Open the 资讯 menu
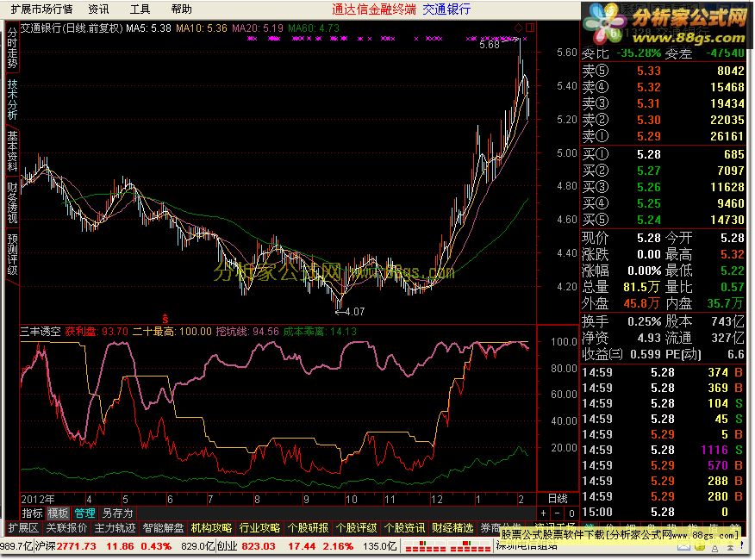 pyautogui.click(x=98, y=9)
